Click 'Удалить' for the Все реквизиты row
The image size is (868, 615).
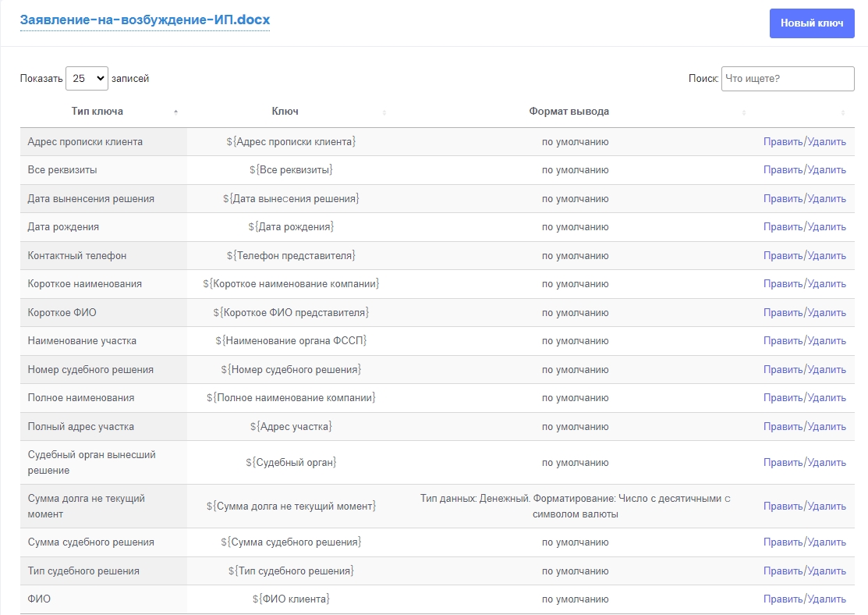point(826,170)
